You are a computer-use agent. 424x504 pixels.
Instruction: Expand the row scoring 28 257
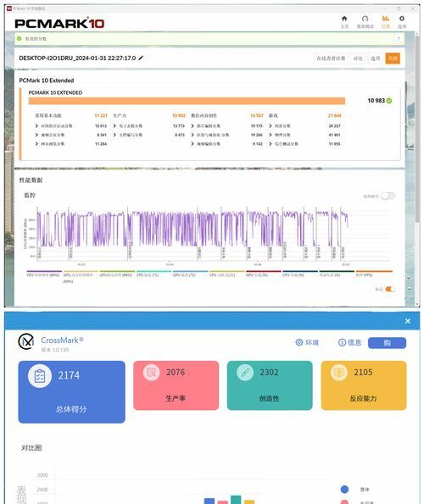271,125
